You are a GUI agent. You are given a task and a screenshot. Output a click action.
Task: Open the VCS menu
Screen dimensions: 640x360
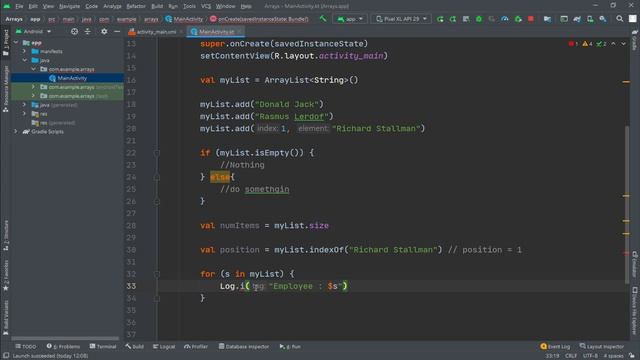(206, 6)
